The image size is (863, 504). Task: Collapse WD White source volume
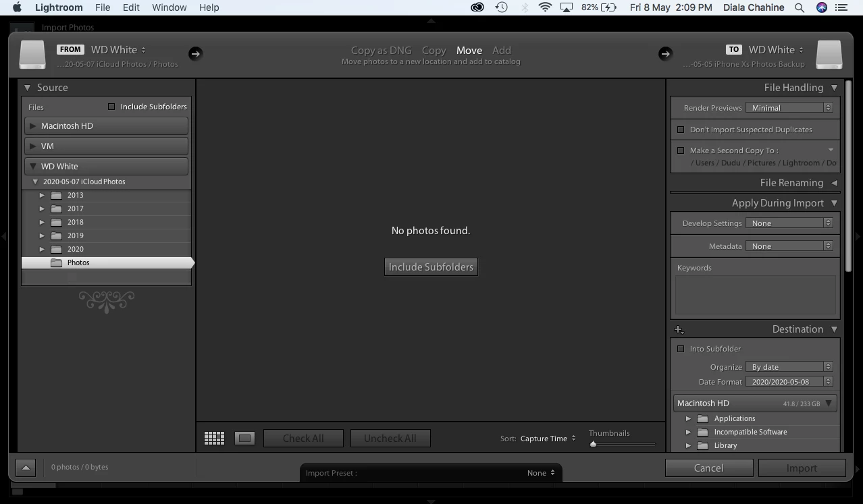coord(33,167)
